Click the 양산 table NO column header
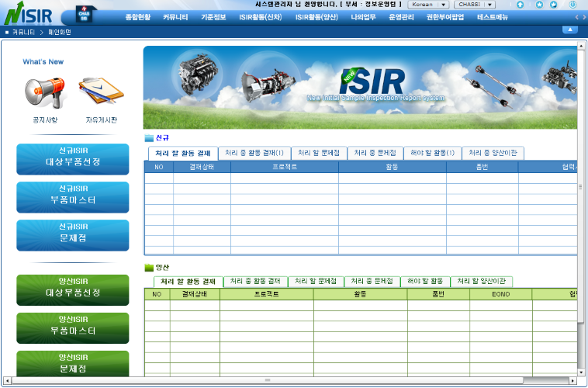Image resolution: width=588 pixels, height=388 pixels. (157, 294)
